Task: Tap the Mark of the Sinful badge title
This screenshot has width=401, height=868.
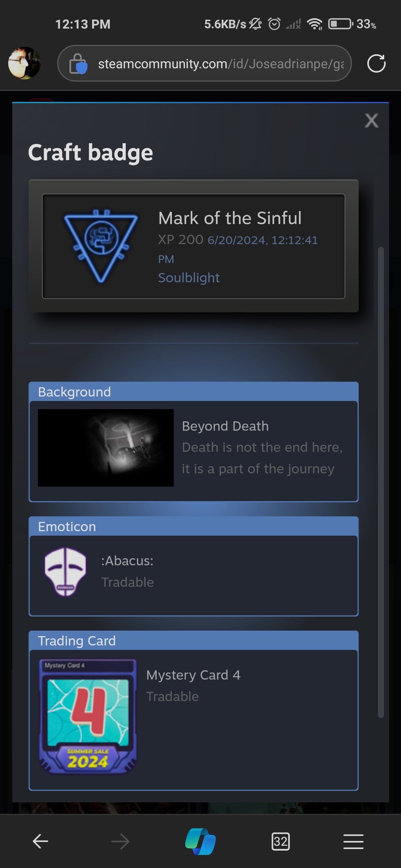Action: pyautogui.click(x=230, y=218)
